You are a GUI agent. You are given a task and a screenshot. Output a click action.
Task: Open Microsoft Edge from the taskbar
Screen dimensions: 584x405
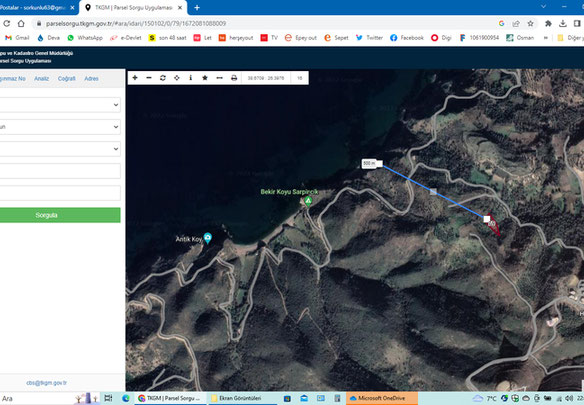click(x=126, y=398)
